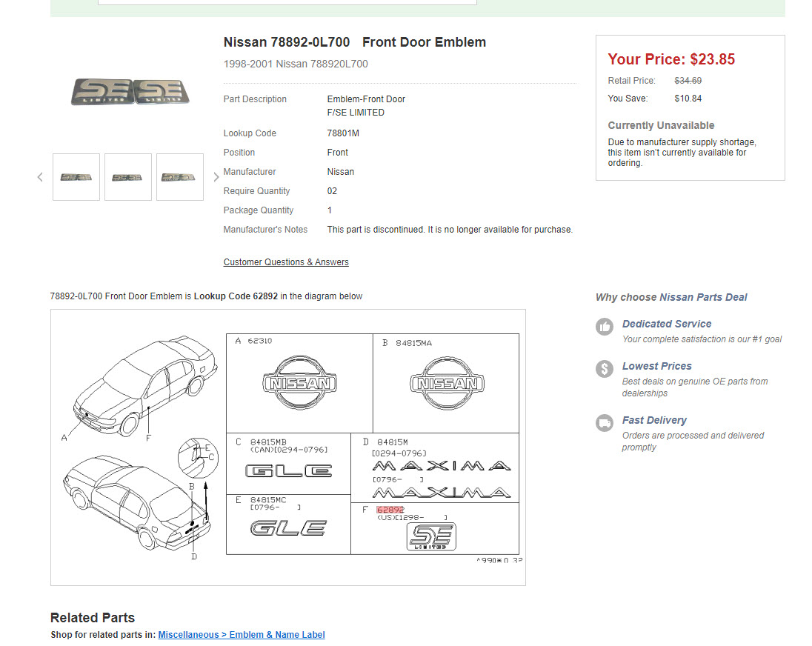812x646 pixels.
Task: Select the second emblem thumbnail image
Action: tap(128, 177)
